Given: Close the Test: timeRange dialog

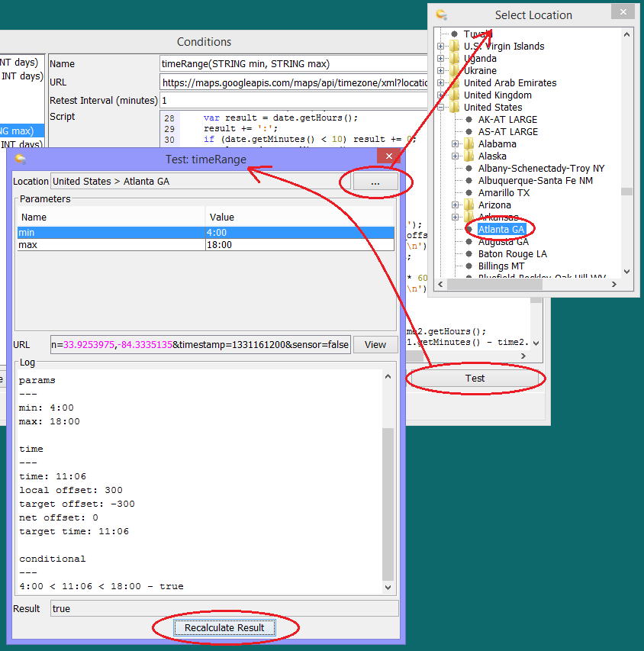Looking at the screenshot, I should (389, 156).
